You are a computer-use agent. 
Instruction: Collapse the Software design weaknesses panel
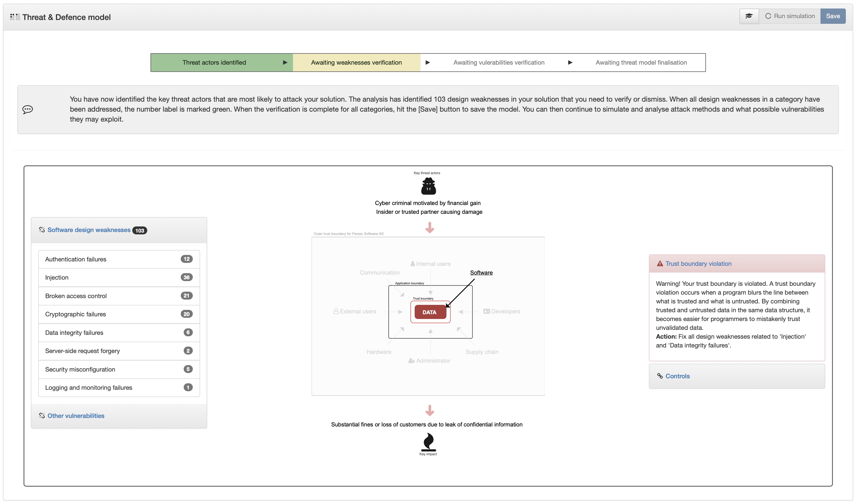click(89, 230)
